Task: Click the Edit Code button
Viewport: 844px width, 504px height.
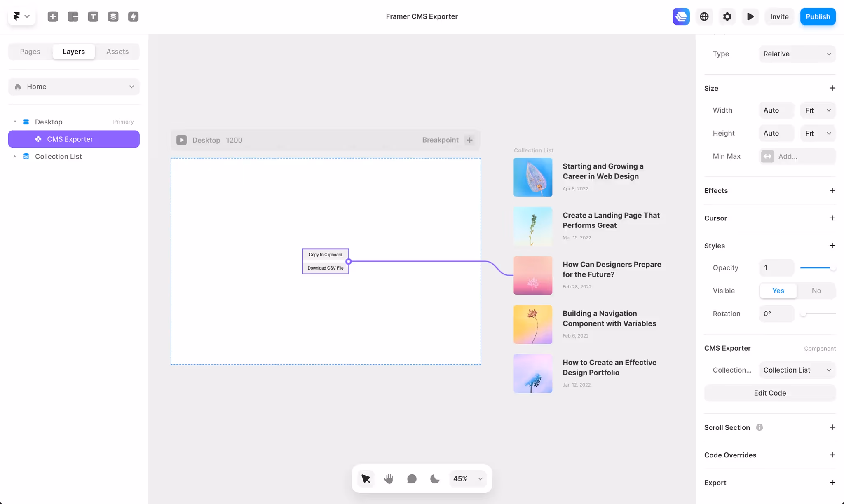Action: [770, 393]
